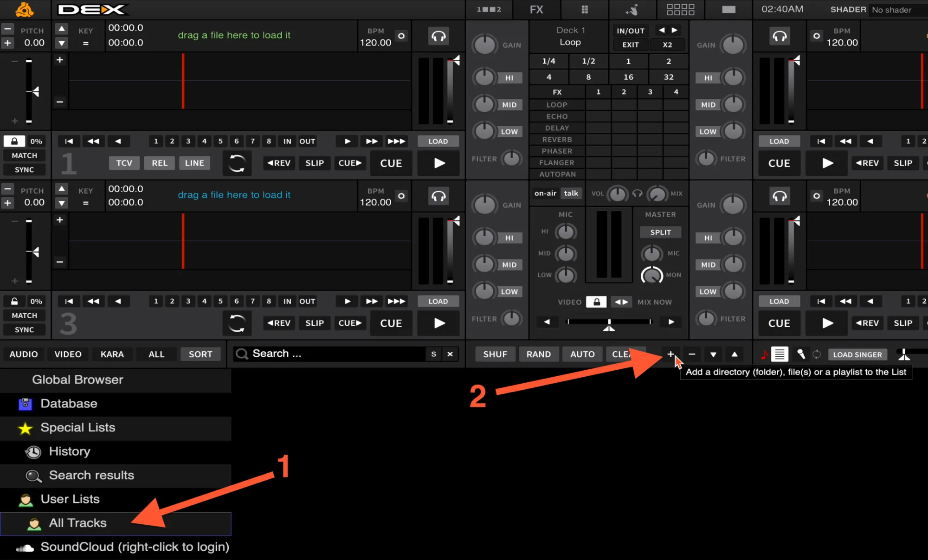Image resolution: width=928 pixels, height=560 pixels.
Task: Click the video lock icon in mixer
Action: coord(596,302)
